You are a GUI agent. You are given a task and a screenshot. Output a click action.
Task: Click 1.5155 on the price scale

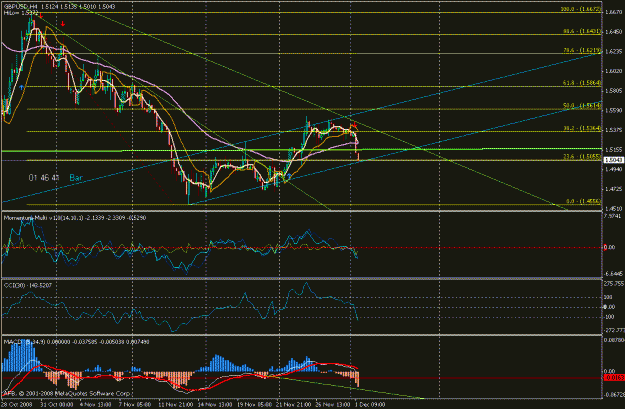click(613, 149)
